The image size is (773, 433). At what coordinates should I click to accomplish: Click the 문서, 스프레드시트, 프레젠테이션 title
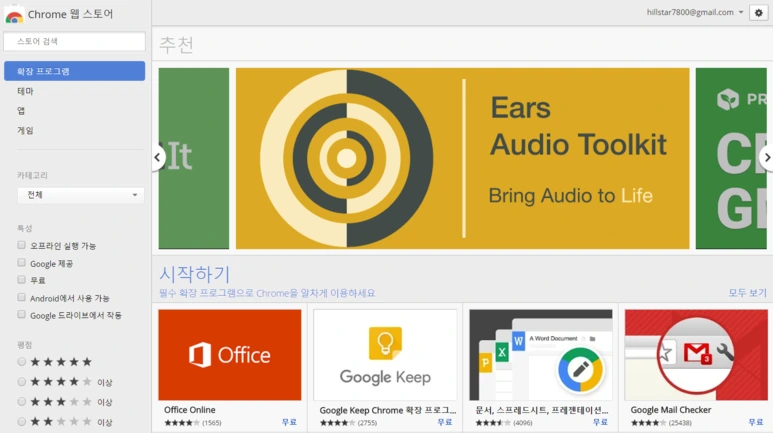[542, 410]
